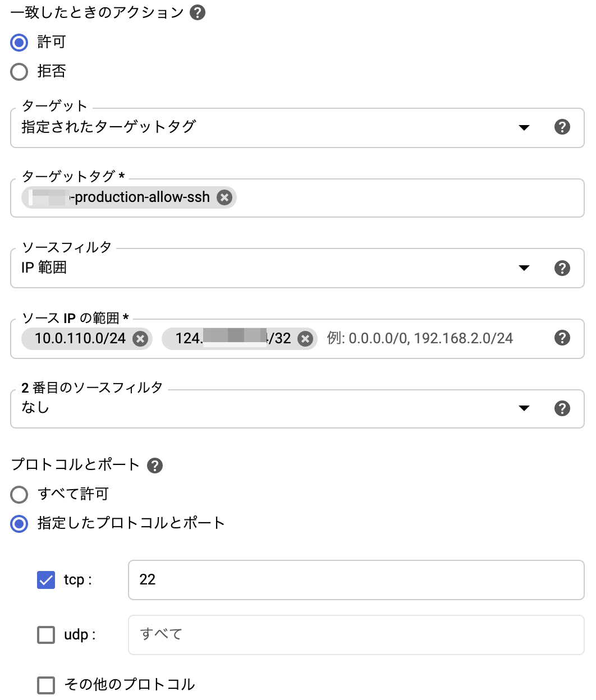Remove the 124.x/32 IP chip
Screen dimensions: 596x700
click(305, 338)
